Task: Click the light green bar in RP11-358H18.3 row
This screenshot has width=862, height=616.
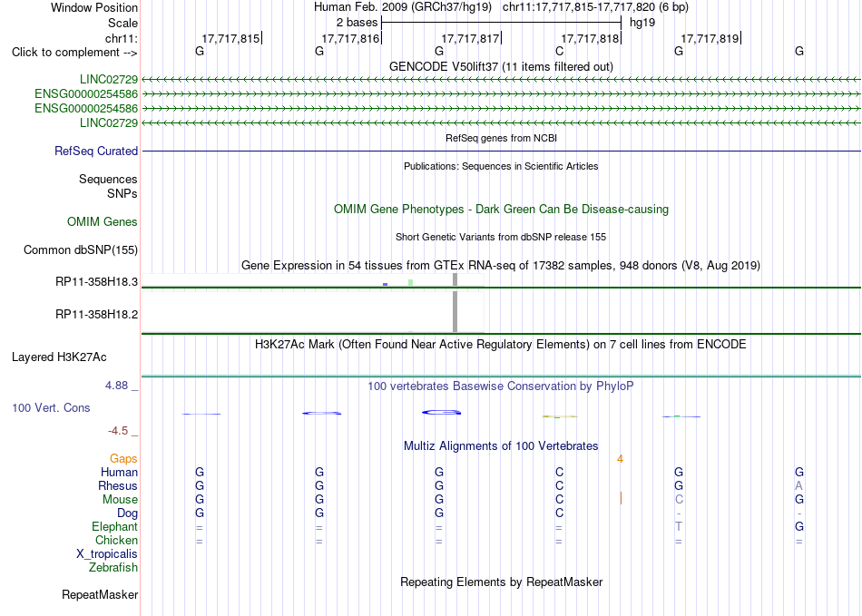Action: (x=410, y=282)
